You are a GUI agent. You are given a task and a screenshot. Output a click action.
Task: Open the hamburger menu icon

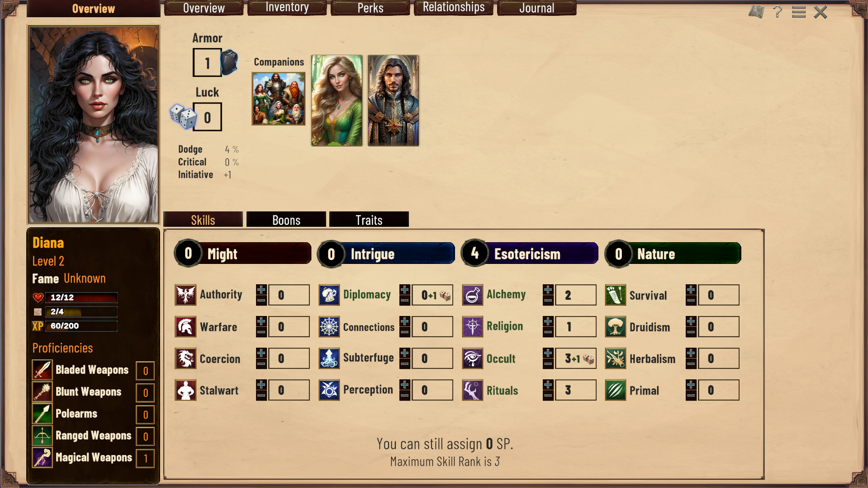point(799,12)
